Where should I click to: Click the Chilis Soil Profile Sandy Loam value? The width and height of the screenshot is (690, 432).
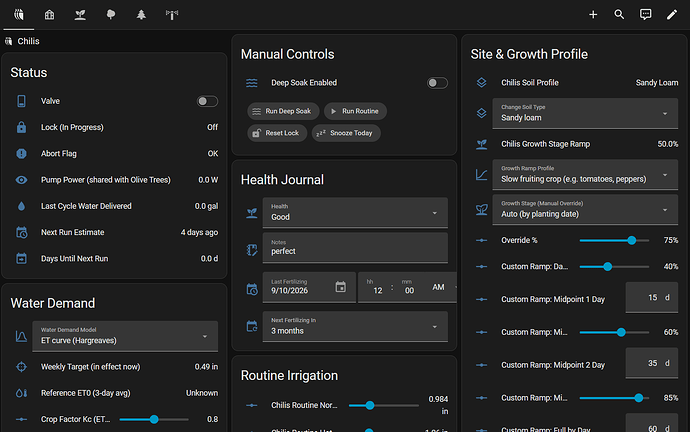click(657, 83)
